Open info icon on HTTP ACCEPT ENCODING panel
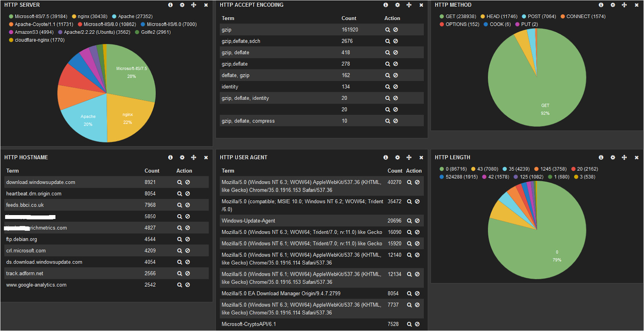The width and height of the screenshot is (644, 331). pyautogui.click(x=386, y=5)
